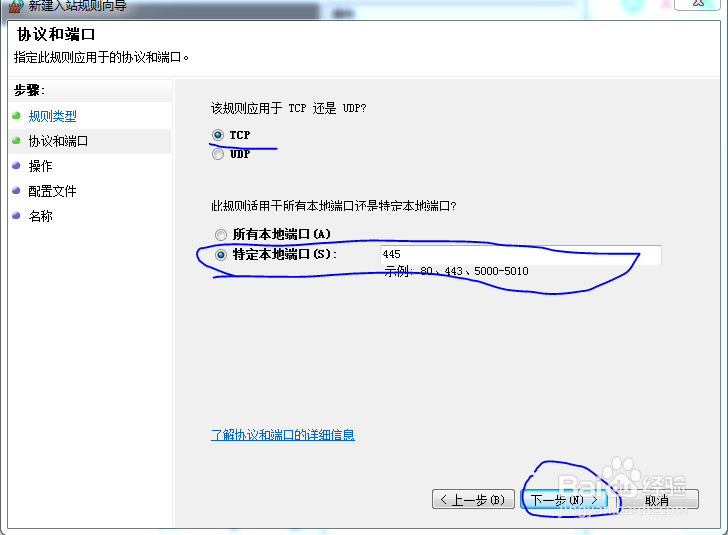Select the UDP radio button
This screenshot has height=535, width=728.
(x=218, y=154)
